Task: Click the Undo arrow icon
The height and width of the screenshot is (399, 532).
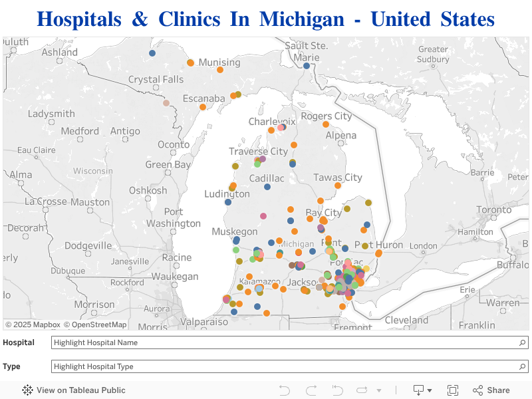Action: click(x=285, y=390)
